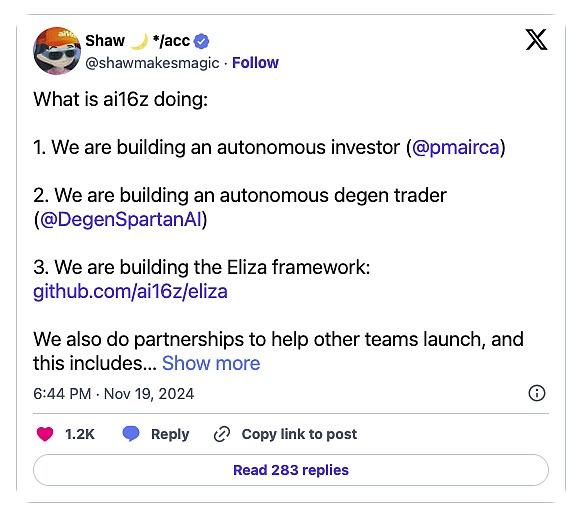Open the @pmairca mention
579x515 pixels.
[x=456, y=147]
